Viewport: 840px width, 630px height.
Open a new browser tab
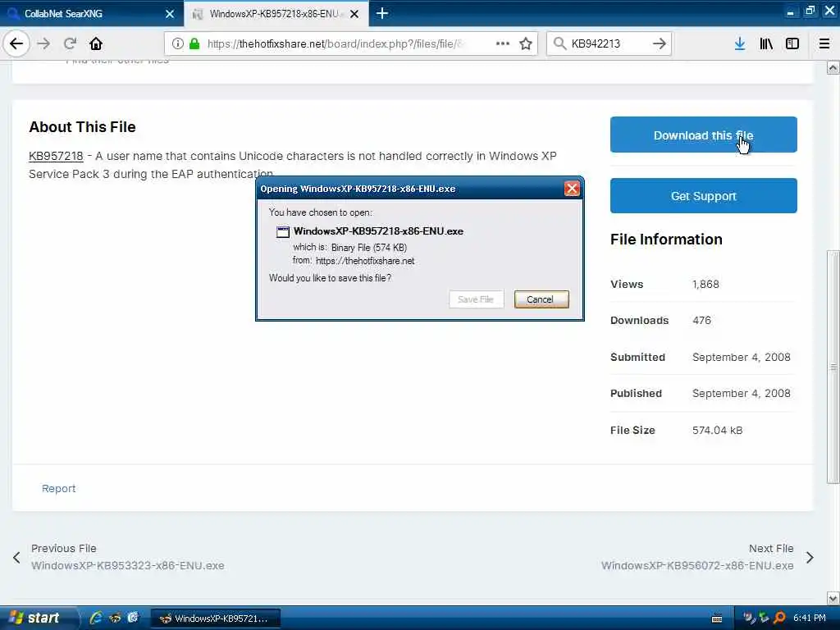pyautogui.click(x=382, y=13)
